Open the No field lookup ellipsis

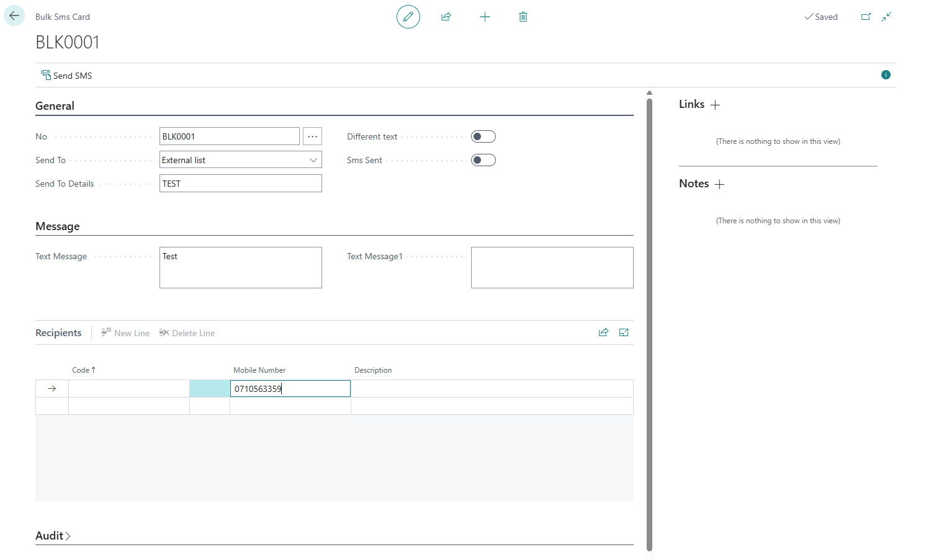(312, 136)
